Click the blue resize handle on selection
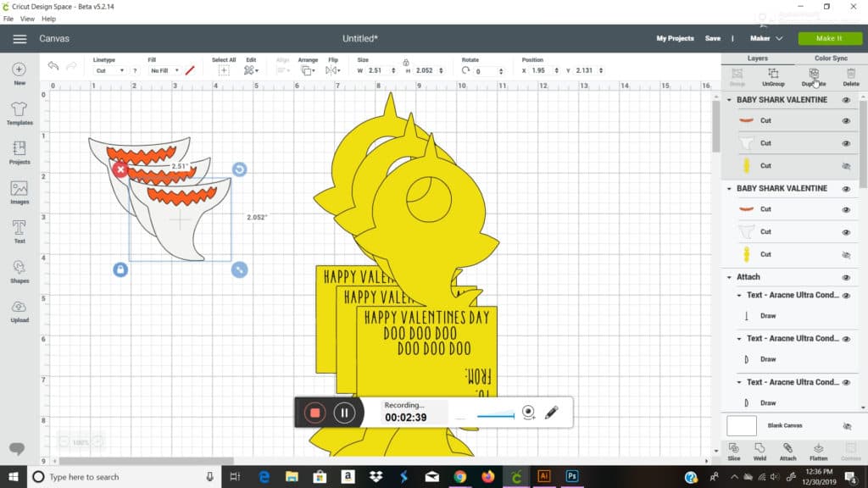 click(x=239, y=269)
